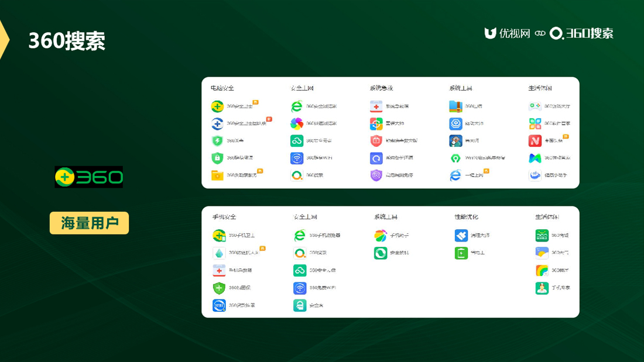Select the 性能优化 category heading

[467, 217]
